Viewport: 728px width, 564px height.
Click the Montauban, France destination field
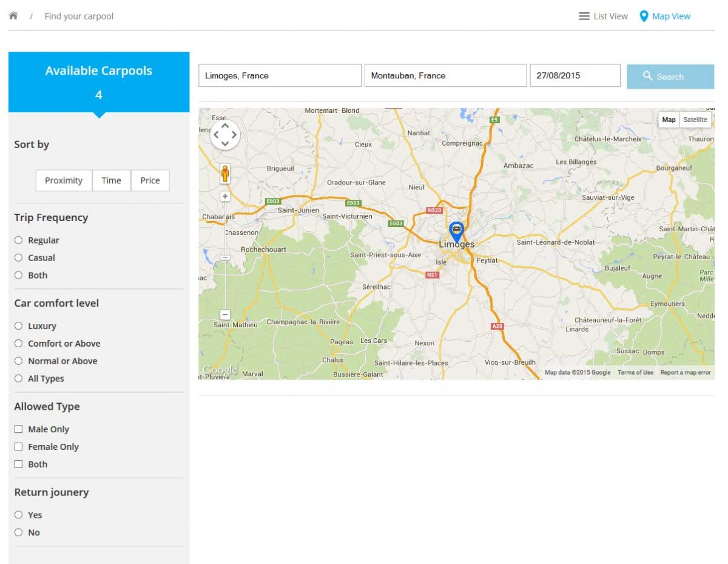coord(445,76)
